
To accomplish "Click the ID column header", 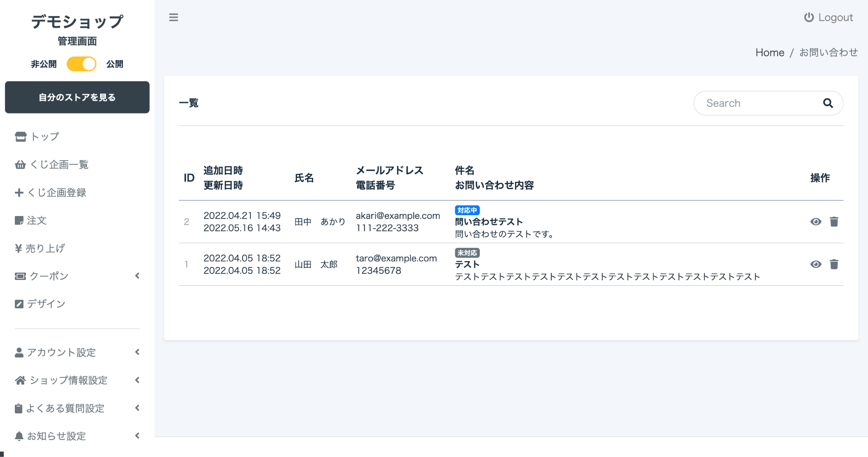I will [x=189, y=178].
